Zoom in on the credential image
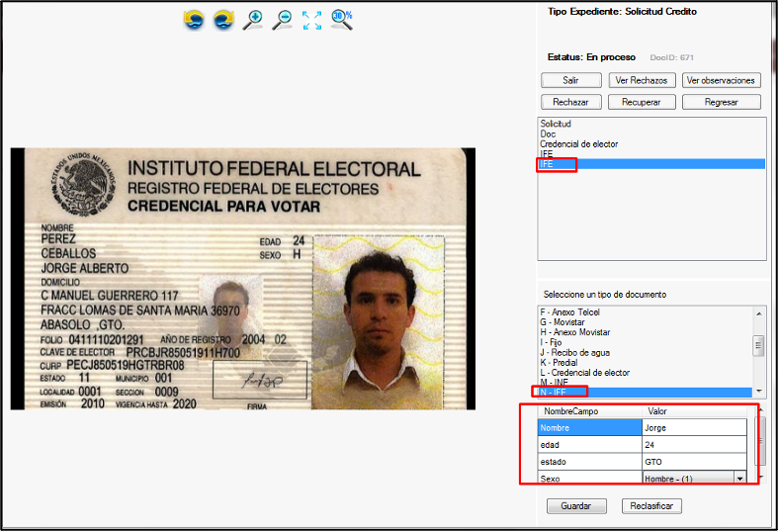Viewport: 779px width, 532px height. [x=253, y=19]
